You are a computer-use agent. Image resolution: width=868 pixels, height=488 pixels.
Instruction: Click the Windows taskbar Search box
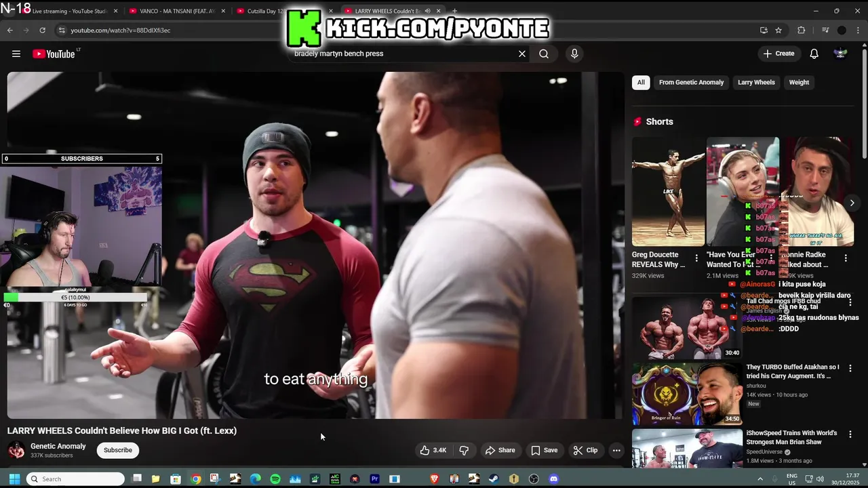tap(75, 479)
